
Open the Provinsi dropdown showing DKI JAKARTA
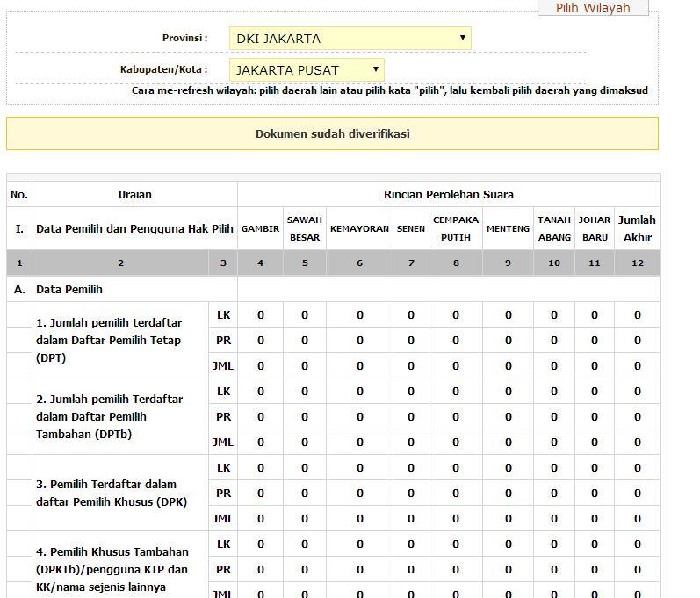click(x=350, y=39)
